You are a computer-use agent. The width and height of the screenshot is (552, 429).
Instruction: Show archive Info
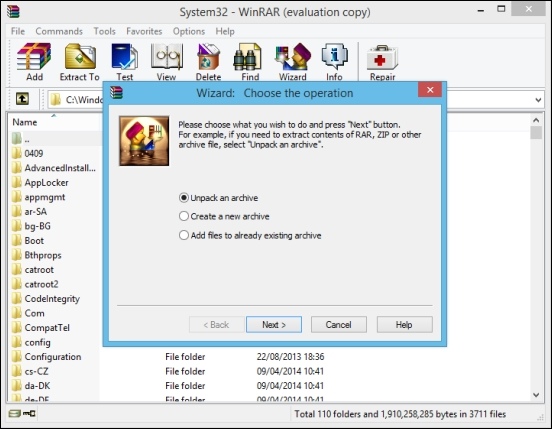334,62
